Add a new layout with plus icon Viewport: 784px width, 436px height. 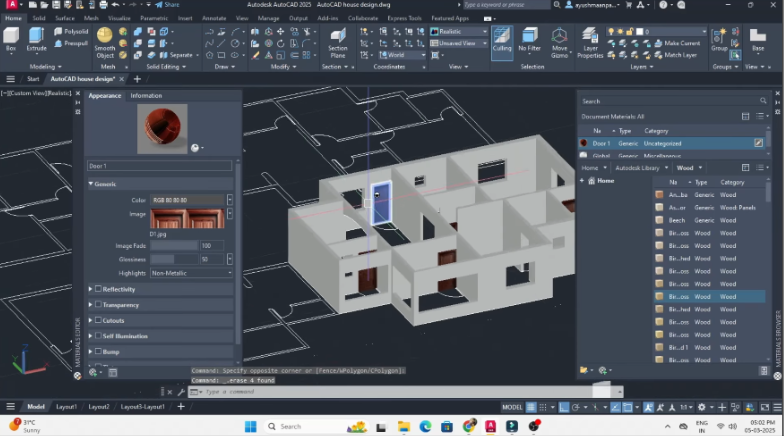click(x=181, y=407)
